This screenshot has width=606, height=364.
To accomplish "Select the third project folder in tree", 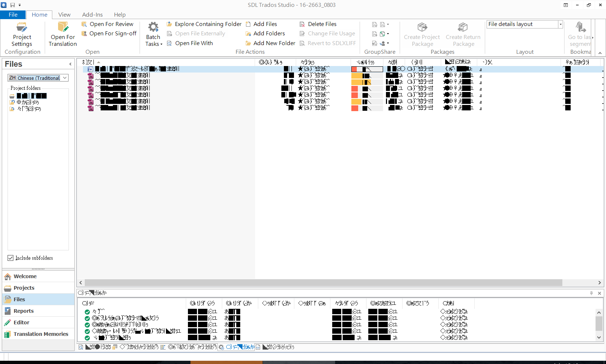I will [x=25, y=109].
